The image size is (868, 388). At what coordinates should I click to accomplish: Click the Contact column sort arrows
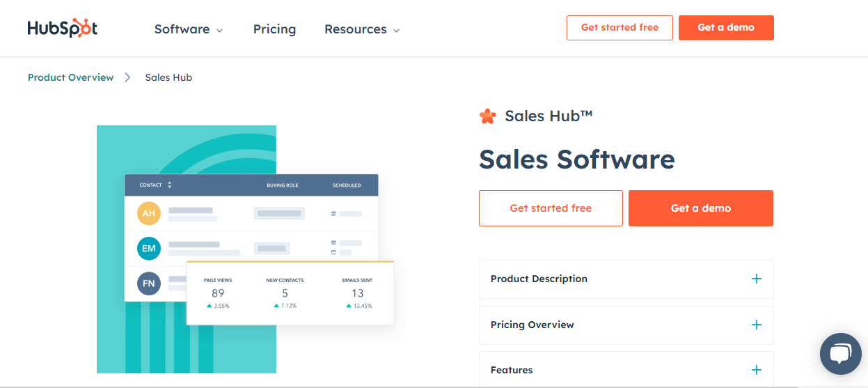[x=169, y=185]
